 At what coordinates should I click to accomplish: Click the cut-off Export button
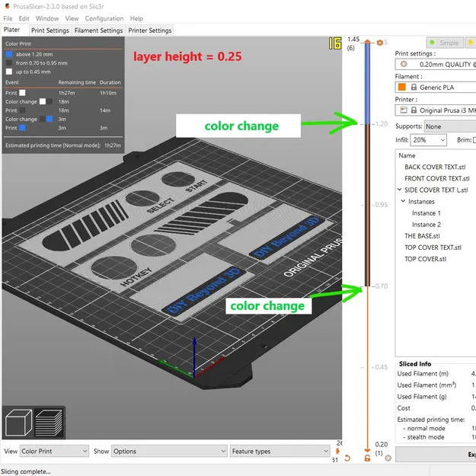(x=436, y=454)
